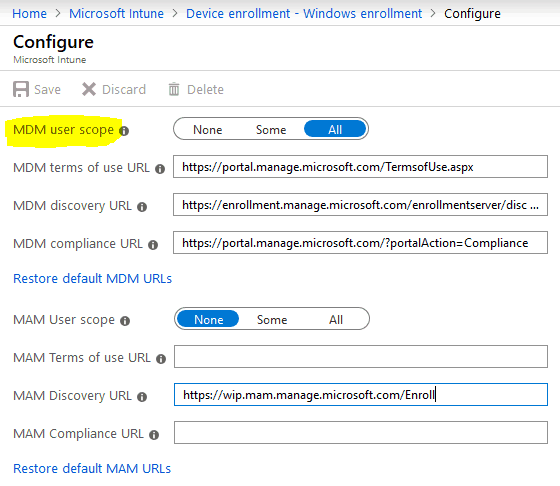Click the Discard text label in toolbar
Image resolution: width=560 pixels, height=486 pixels.
124,90
